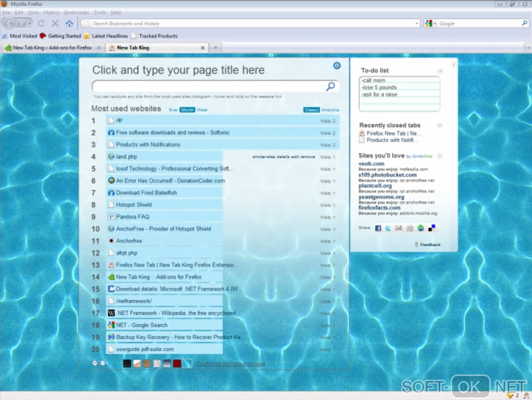Click remove link on land.php row
The width and height of the screenshot is (532, 400).
307,157
